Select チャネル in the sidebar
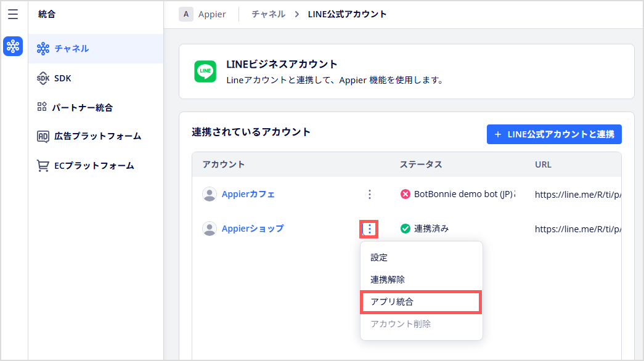The width and height of the screenshot is (644, 361). click(x=96, y=49)
